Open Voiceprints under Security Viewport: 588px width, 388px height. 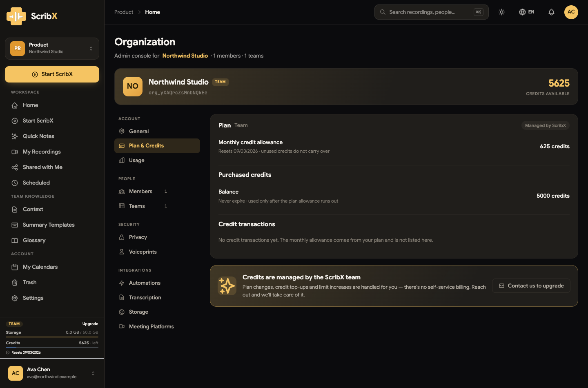click(x=157, y=252)
